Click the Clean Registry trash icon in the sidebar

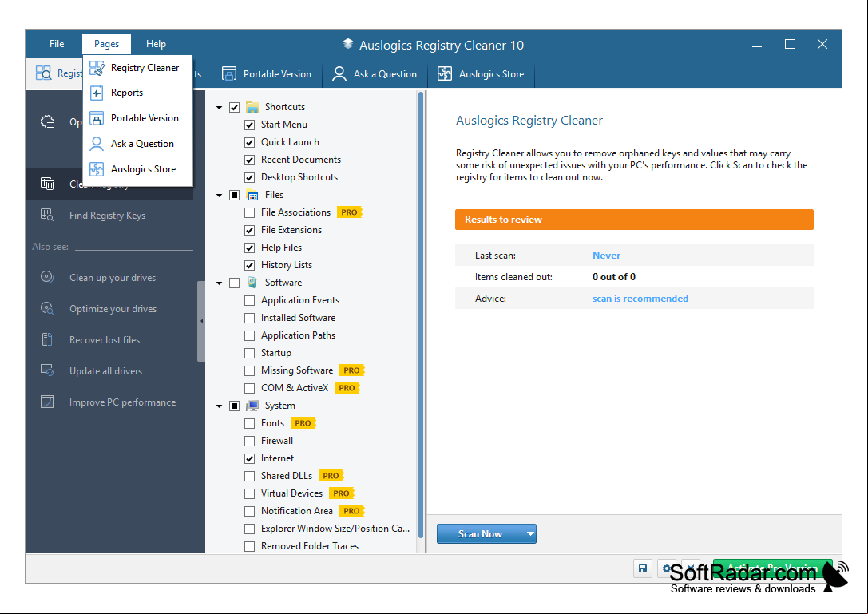47,184
